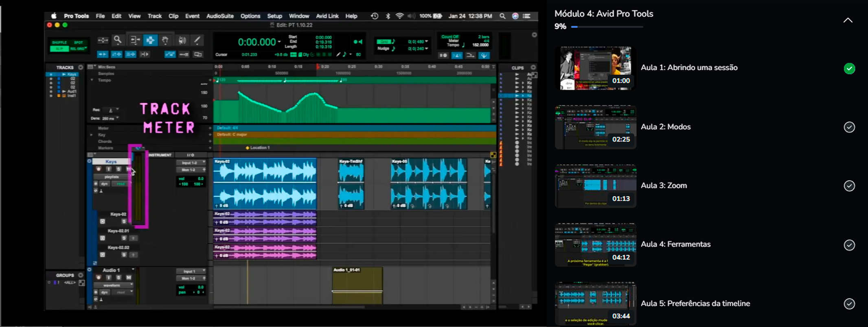Select the Zoomer magnifying glass tool
Image resolution: width=868 pixels, height=327 pixels.
pos(118,40)
